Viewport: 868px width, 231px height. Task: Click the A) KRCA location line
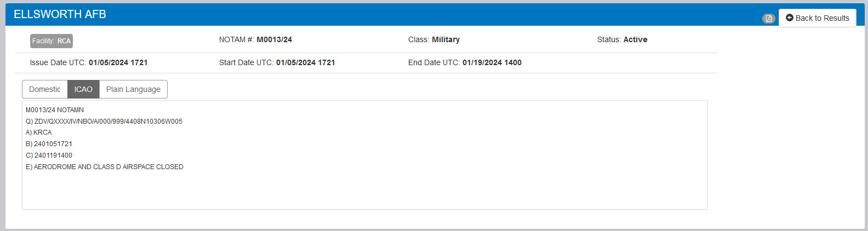(39, 132)
